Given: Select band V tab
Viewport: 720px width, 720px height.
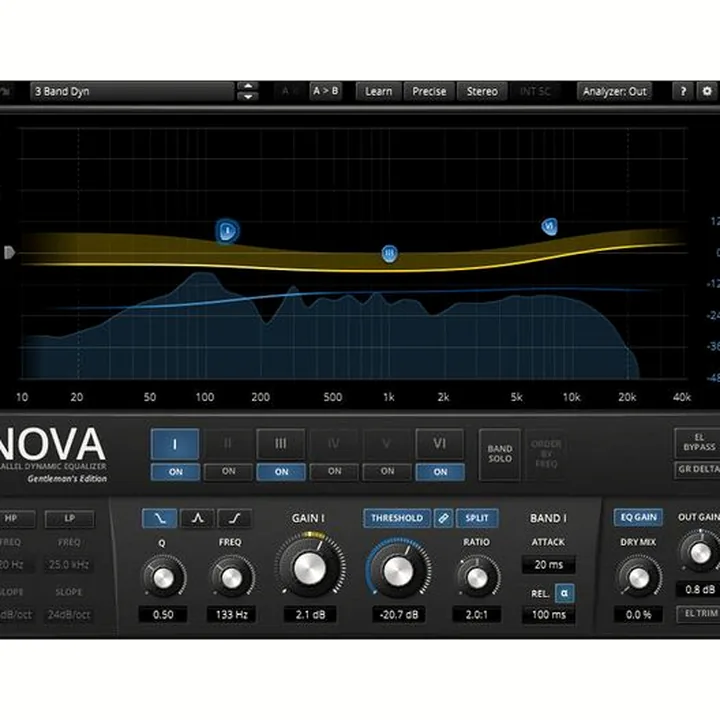Looking at the screenshot, I should 387,444.
